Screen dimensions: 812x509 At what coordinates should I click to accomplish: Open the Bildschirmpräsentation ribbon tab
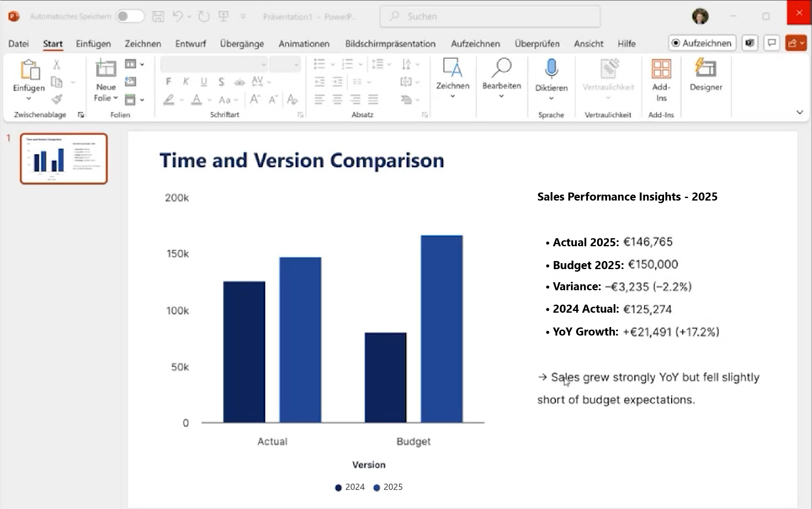pyautogui.click(x=390, y=44)
